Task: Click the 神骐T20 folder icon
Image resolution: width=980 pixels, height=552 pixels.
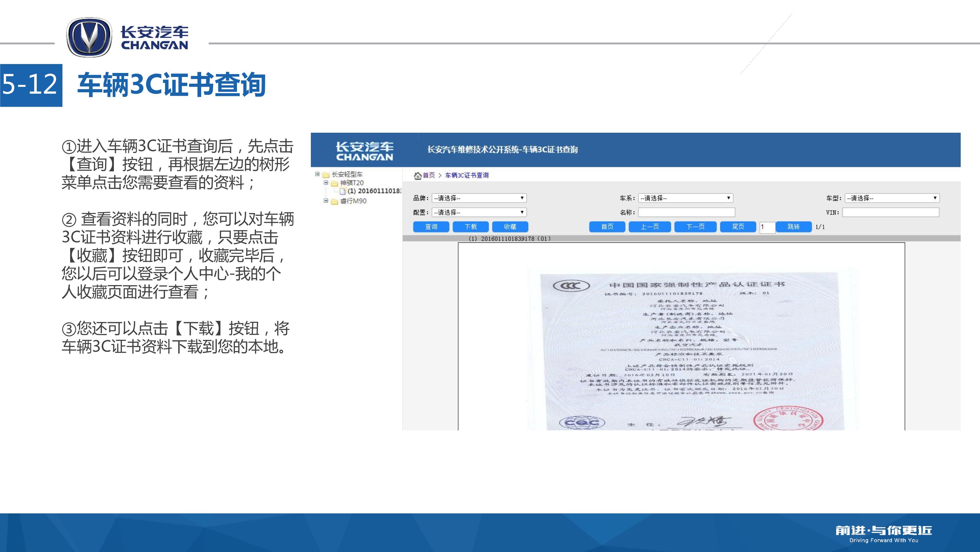Action: [x=334, y=184]
